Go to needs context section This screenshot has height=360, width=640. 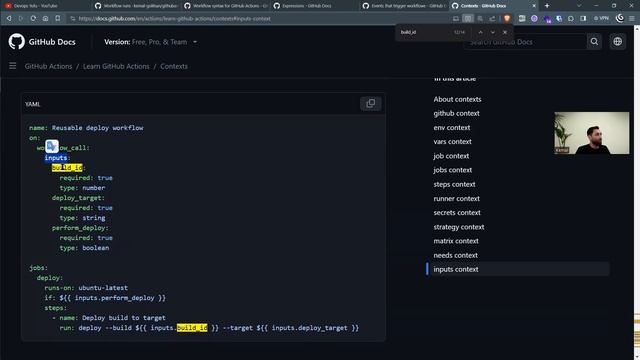(x=456, y=255)
